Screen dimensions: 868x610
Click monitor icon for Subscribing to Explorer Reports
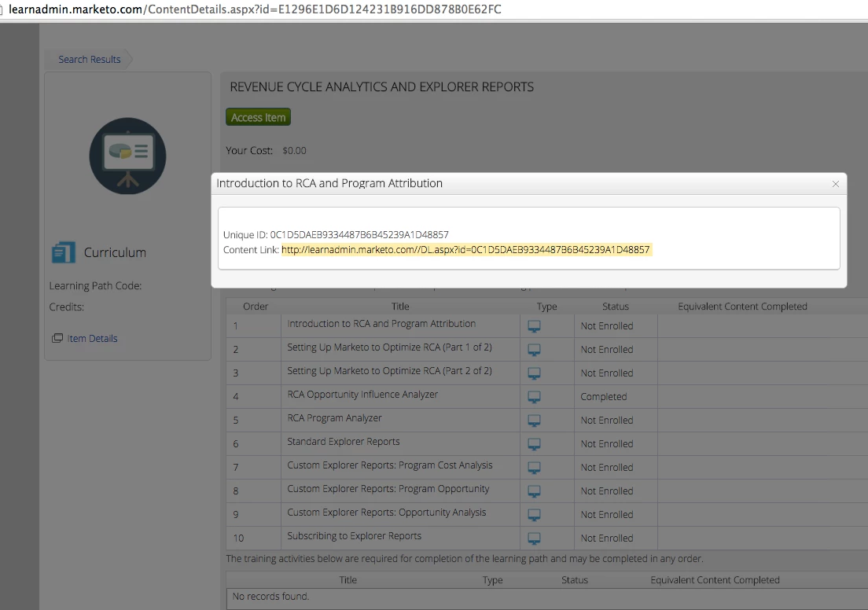(534, 538)
